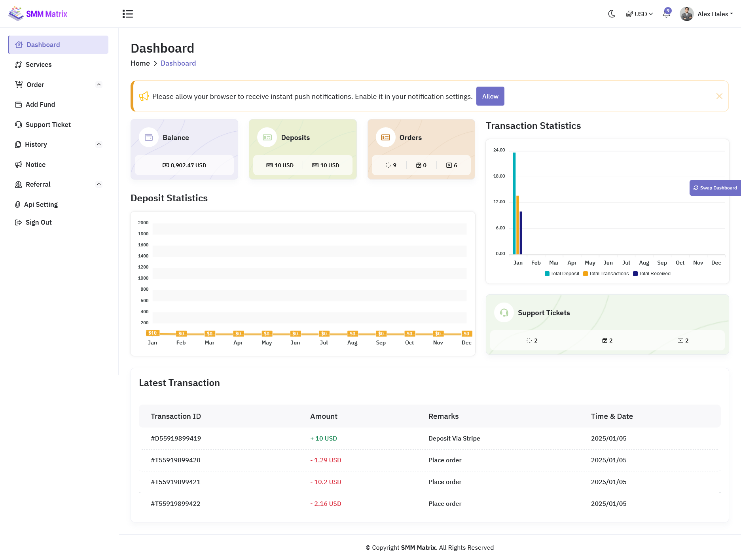The width and height of the screenshot is (741, 560).
Task: Click Alex Hales profile avatar
Action: tap(686, 14)
